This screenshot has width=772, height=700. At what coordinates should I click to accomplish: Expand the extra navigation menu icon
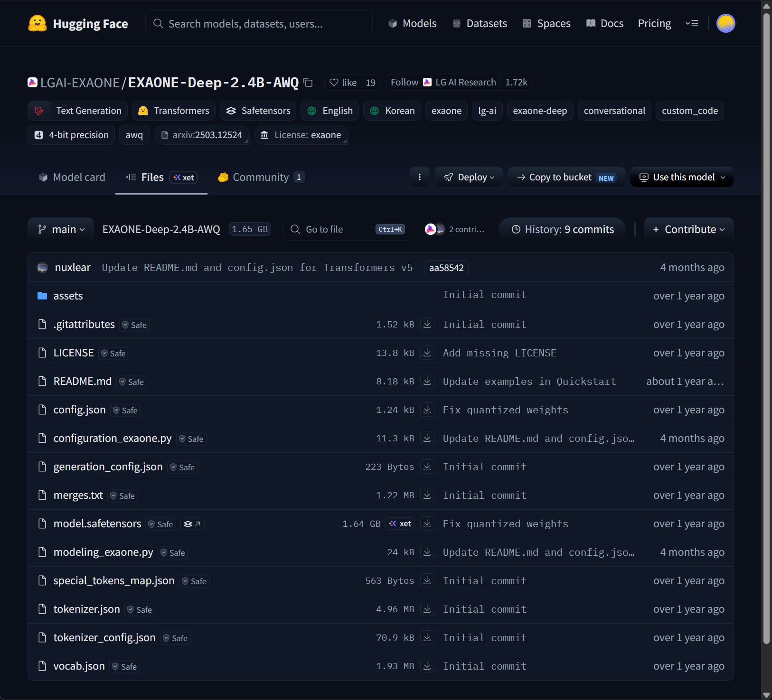pyautogui.click(x=692, y=23)
